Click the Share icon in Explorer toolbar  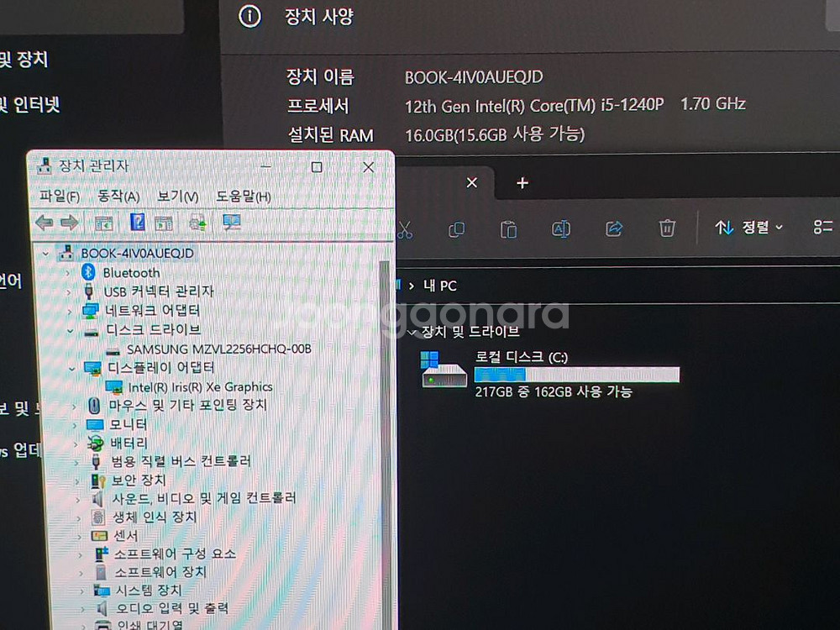pos(613,228)
